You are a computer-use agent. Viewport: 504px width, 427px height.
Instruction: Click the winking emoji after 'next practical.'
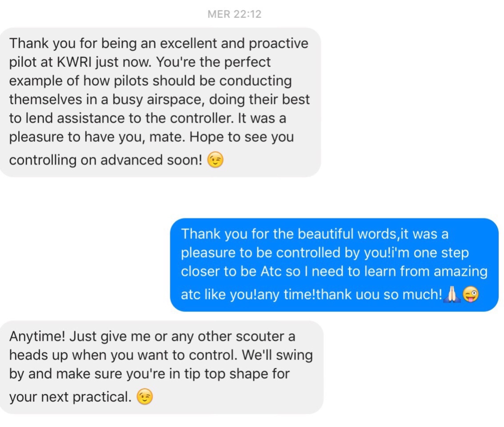point(144,396)
